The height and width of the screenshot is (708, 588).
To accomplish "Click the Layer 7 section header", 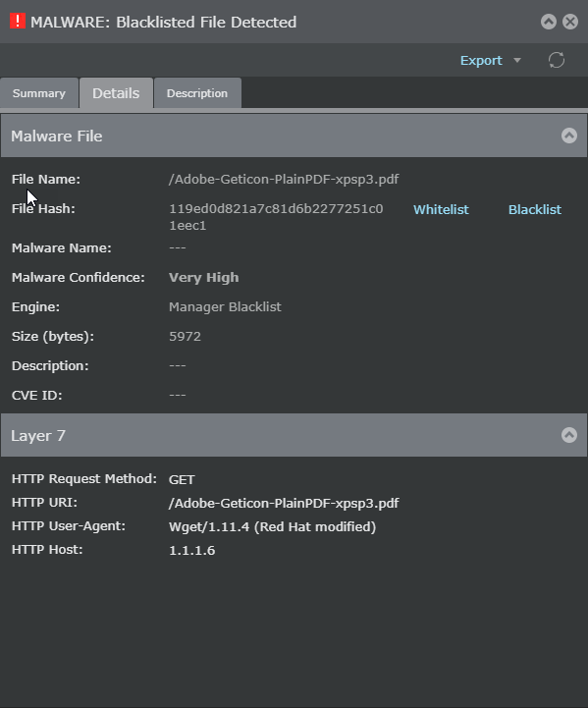I will pyautogui.click(x=294, y=435).
